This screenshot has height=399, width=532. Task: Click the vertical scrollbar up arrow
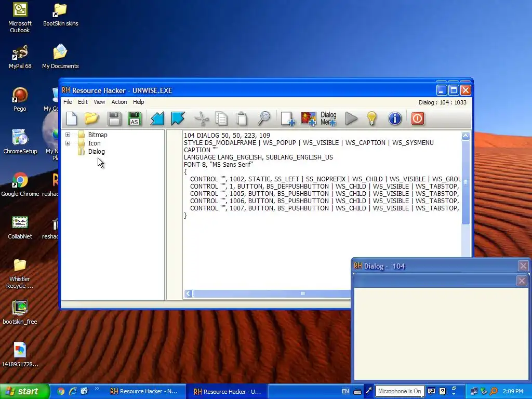[465, 136]
